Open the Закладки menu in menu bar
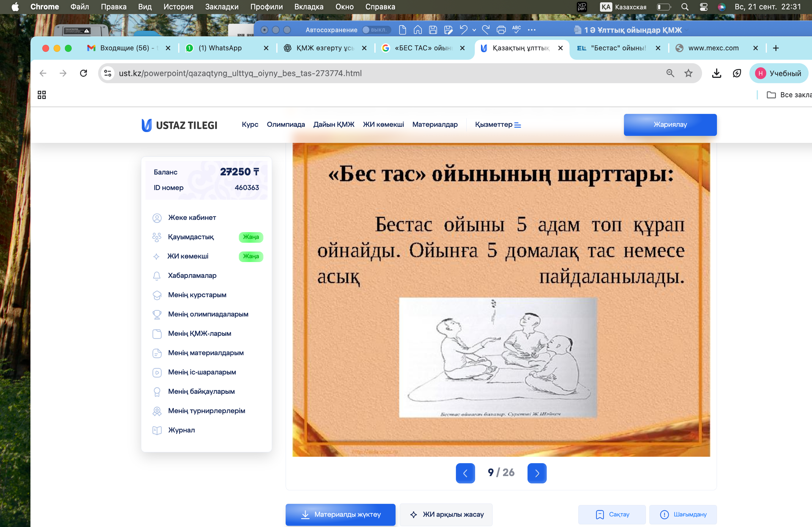 coord(221,7)
